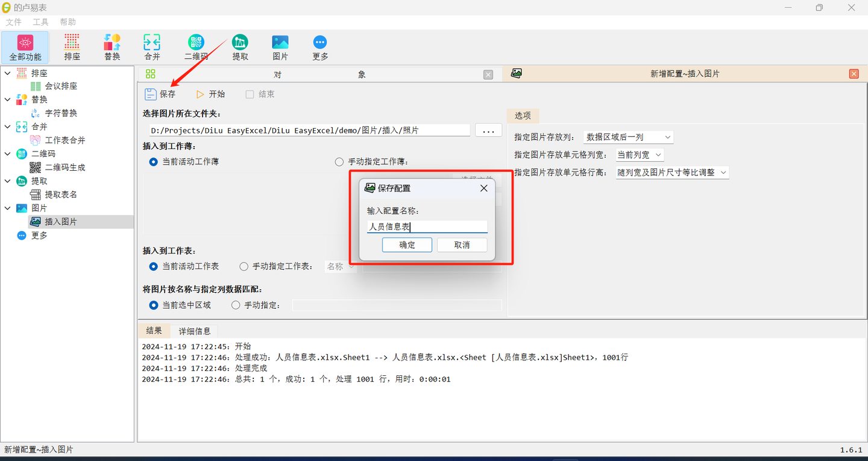Image resolution: width=868 pixels, height=461 pixels.
Task: Click the 配置名称 input field
Action: pyautogui.click(x=427, y=227)
